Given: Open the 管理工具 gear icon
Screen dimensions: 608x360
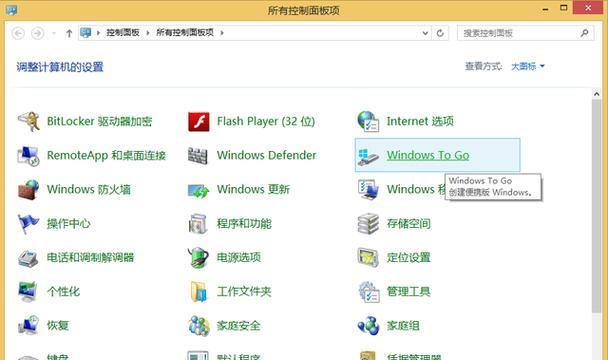Looking at the screenshot, I should (368, 292).
